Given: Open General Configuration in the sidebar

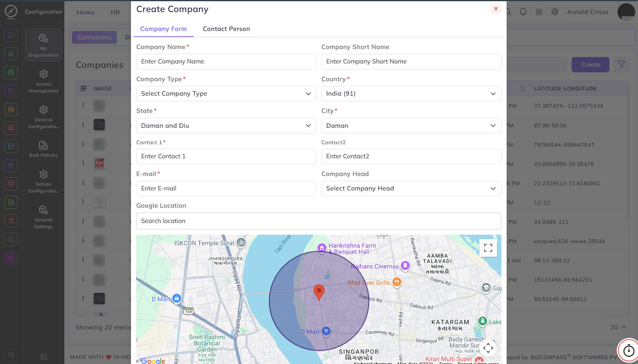Looking at the screenshot, I should coord(43,117).
